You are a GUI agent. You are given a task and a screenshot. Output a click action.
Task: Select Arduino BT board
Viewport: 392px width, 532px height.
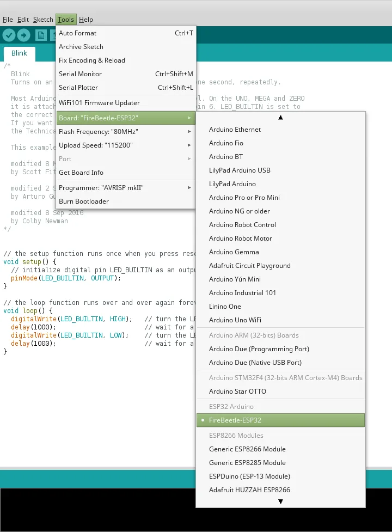[280, 157]
